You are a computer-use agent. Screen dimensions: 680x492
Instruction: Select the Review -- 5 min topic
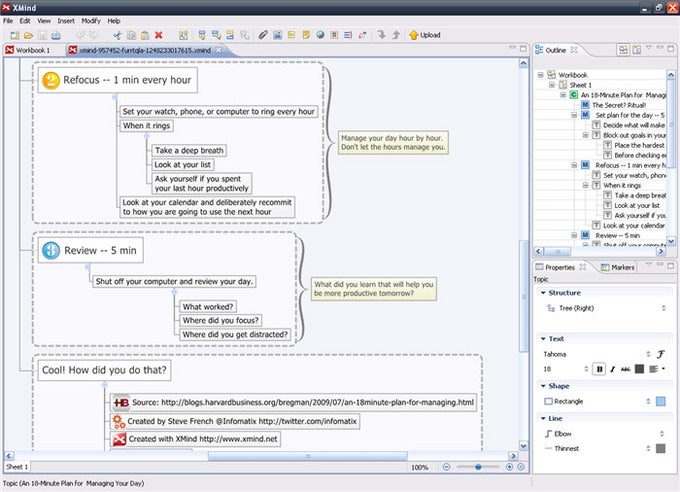pos(90,250)
